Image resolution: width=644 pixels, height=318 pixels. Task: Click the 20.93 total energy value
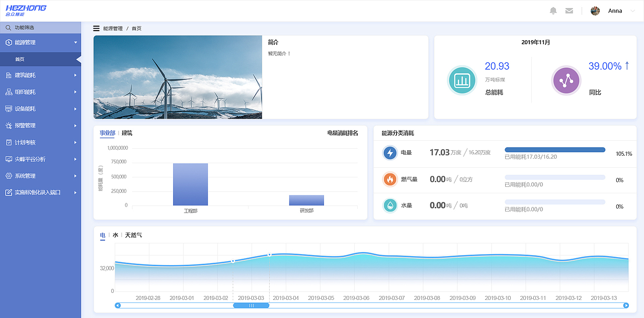[x=497, y=66]
